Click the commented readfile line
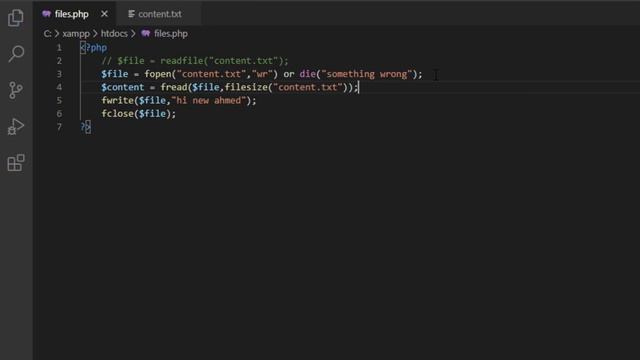640x360 pixels. click(x=195, y=61)
